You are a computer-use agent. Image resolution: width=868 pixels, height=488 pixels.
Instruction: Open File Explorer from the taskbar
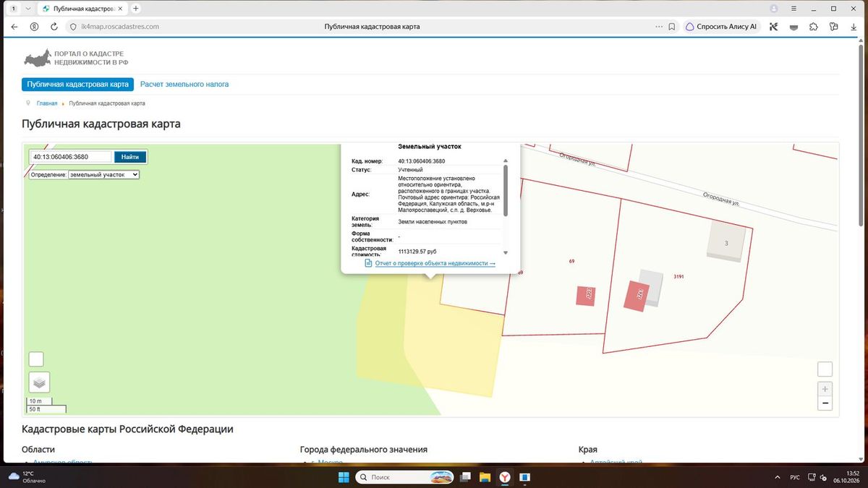click(485, 477)
